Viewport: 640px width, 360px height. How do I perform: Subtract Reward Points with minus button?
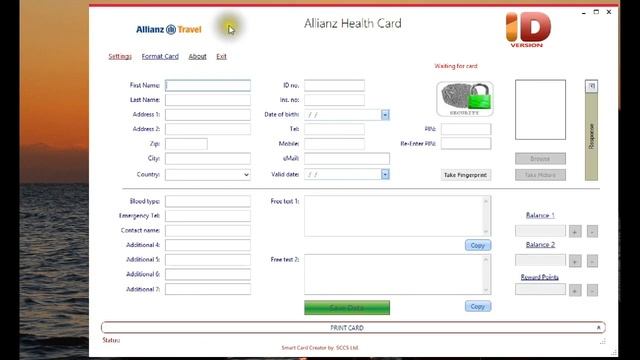592,290
